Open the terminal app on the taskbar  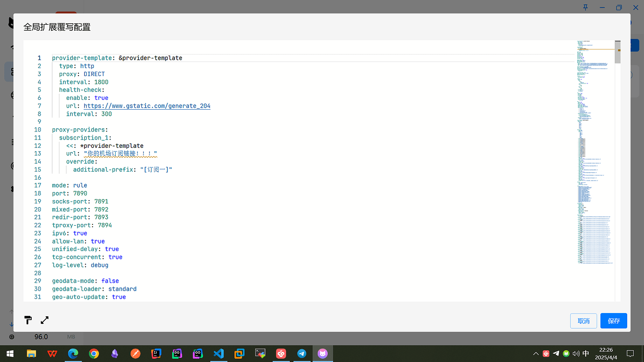(x=260, y=354)
